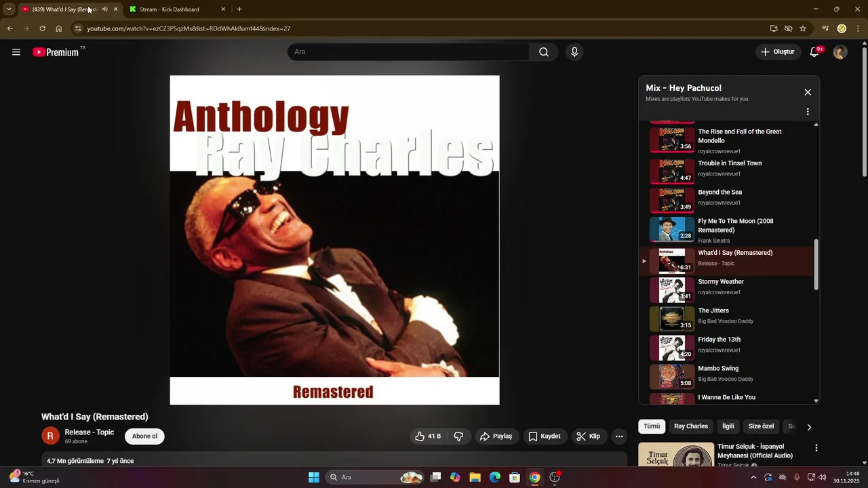Select the İlgili filter chip
The width and height of the screenshot is (868, 488).
coord(728,426)
